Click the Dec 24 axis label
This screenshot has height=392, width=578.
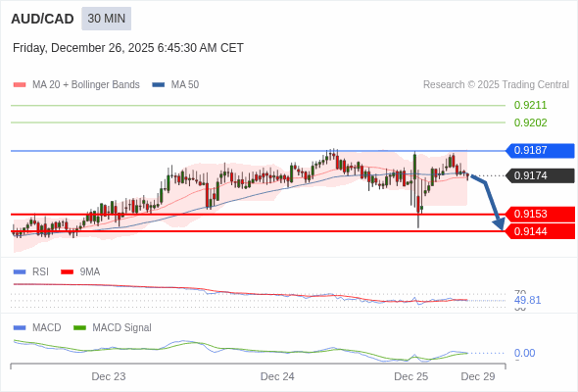click(x=277, y=376)
